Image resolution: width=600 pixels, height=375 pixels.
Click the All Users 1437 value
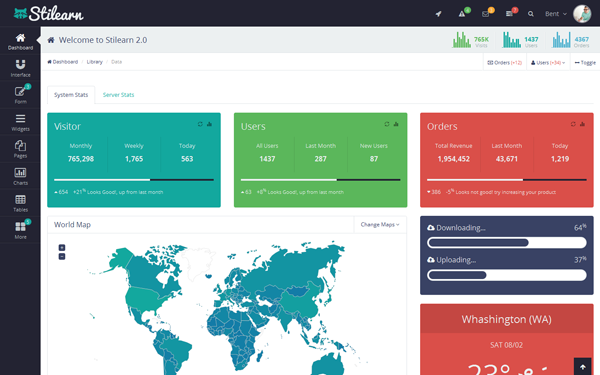tap(267, 159)
